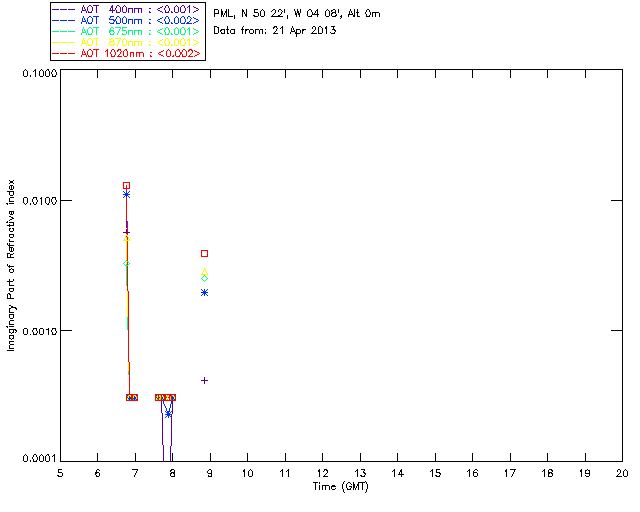Click the x-axis tick label 20
The image size is (640, 512).
click(x=622, y=473)
